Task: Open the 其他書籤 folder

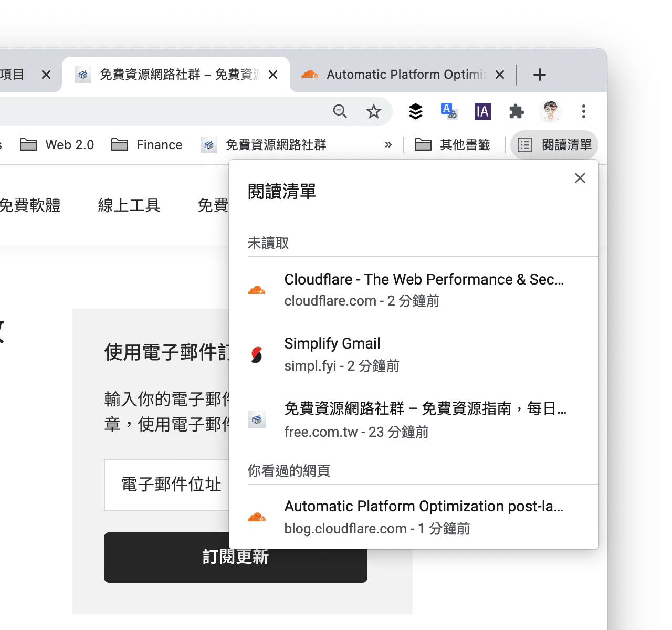Action: tap(453, 145)
